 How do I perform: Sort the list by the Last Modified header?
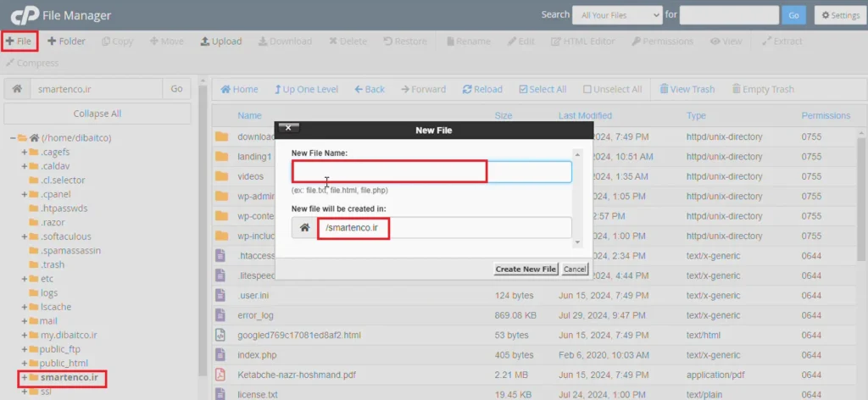(585, 115)
